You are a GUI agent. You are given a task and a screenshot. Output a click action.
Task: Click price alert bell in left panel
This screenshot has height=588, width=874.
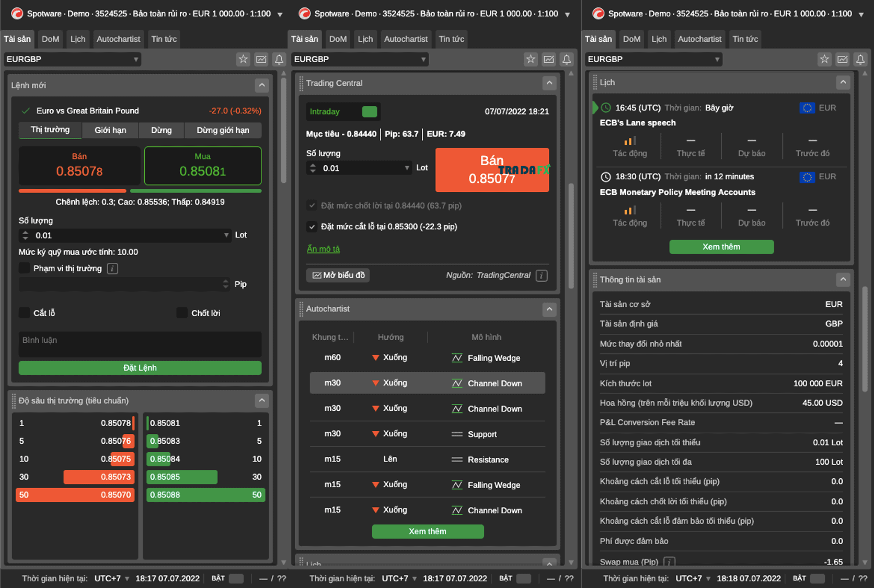pyautogui.click(x=279, y=60)
